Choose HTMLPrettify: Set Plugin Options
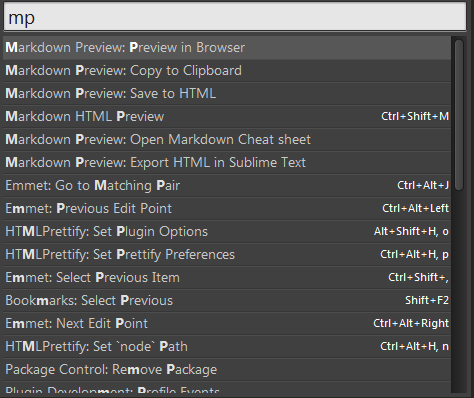This screenshot has height=398, width=474. [x=227, y=232]
